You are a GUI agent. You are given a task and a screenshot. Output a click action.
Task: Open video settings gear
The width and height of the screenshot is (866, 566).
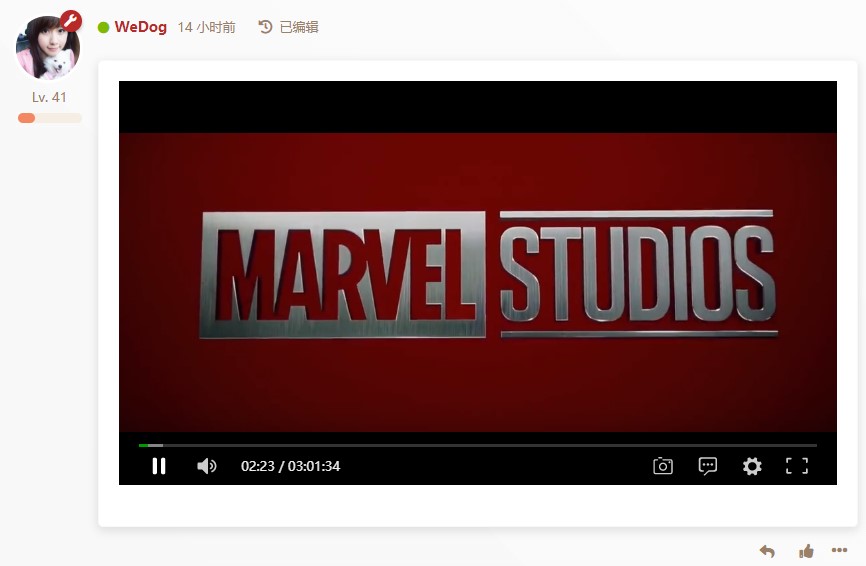click(x=752, y=466)
